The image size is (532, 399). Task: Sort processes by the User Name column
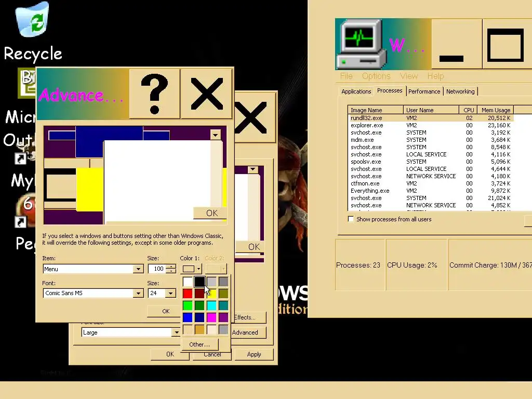click(x=431, y=110)
